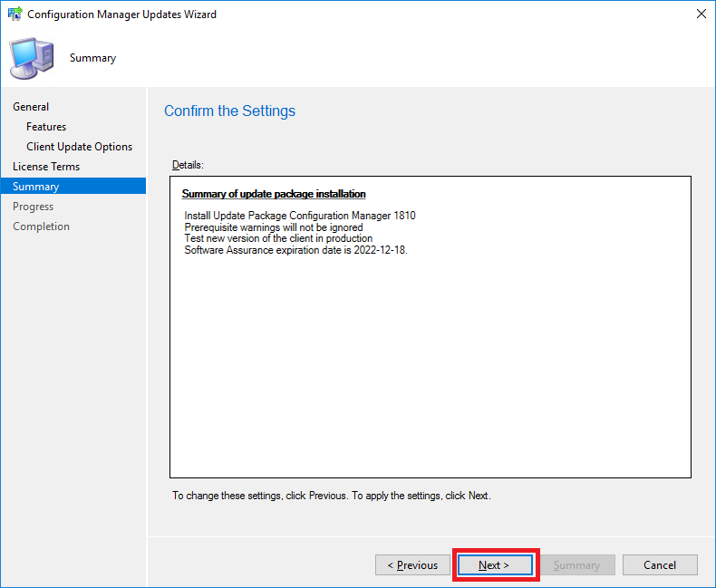Click 'Test new version of the client' line

[x=278, y=238]
